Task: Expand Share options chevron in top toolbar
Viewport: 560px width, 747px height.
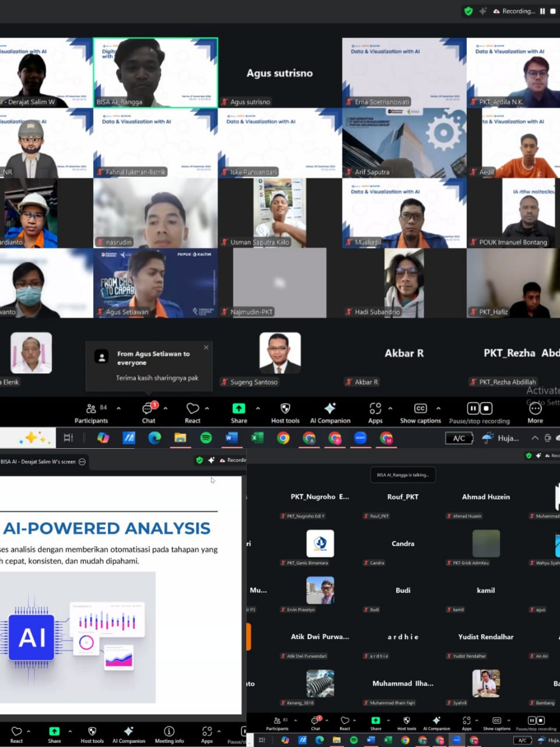Action: pos(258,408)
